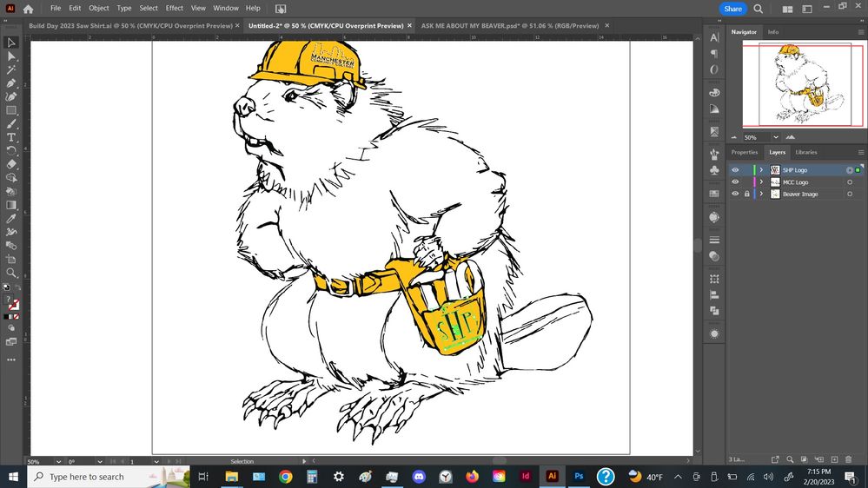Switch to the Info panel tab
This screenshot has width=868, height=488.
772,32
